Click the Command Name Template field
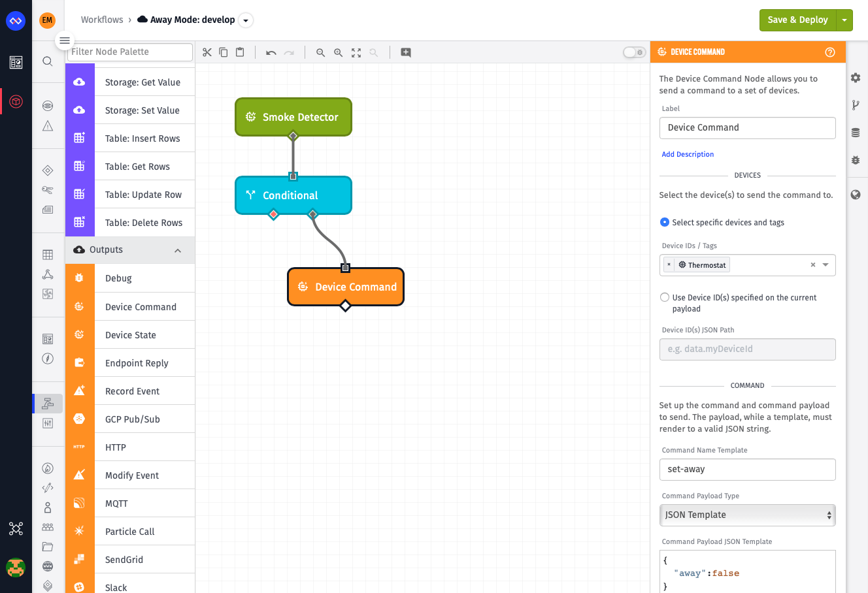868x593 pixels. [748, 470]
